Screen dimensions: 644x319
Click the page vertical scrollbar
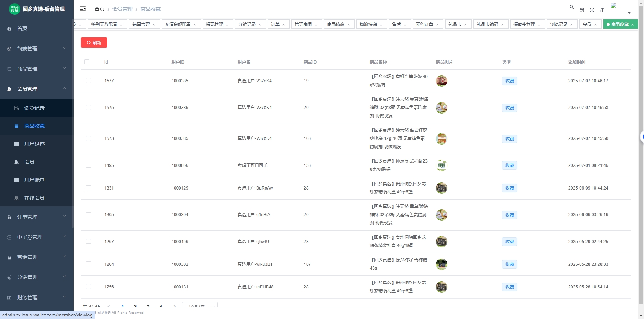tap(641, 144)
